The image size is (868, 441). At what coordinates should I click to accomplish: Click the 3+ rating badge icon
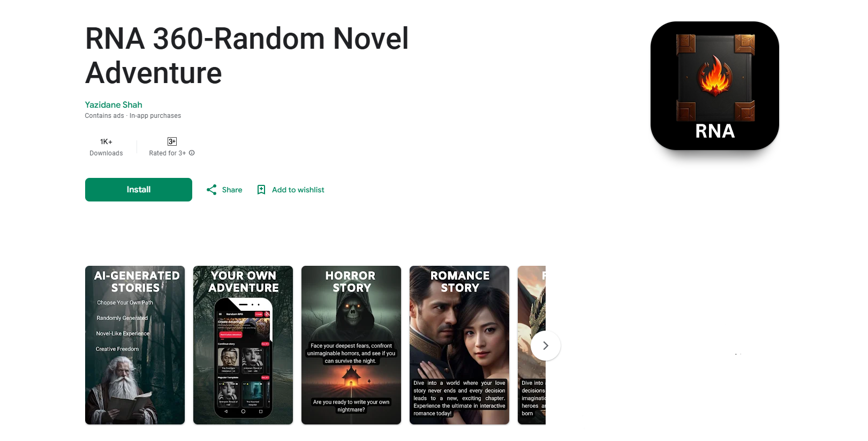click(x=172, y=141)
